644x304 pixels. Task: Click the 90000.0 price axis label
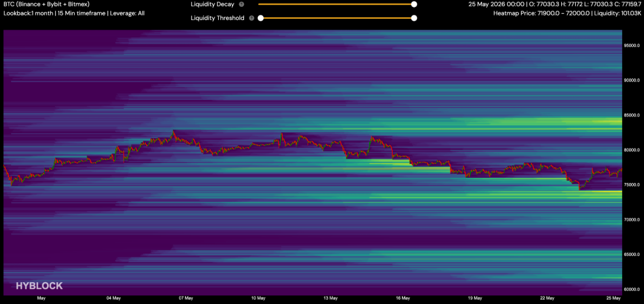(x=633, y=80)
